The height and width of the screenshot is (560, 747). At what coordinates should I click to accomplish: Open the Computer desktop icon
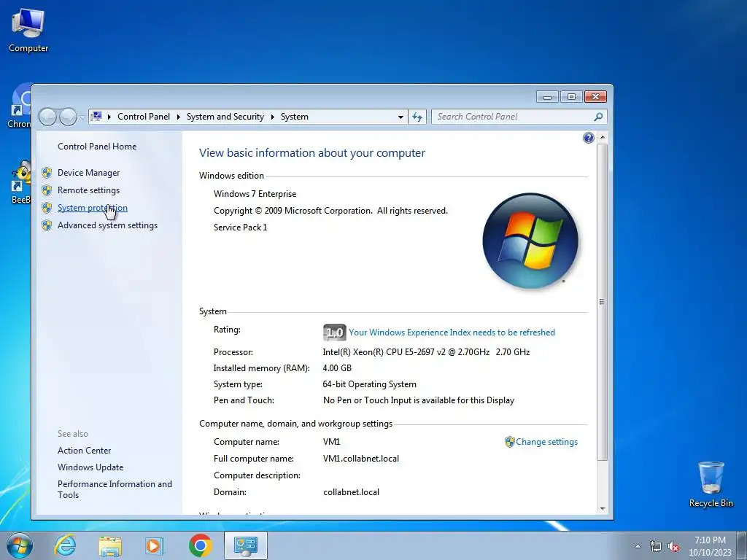coord(28,31)
